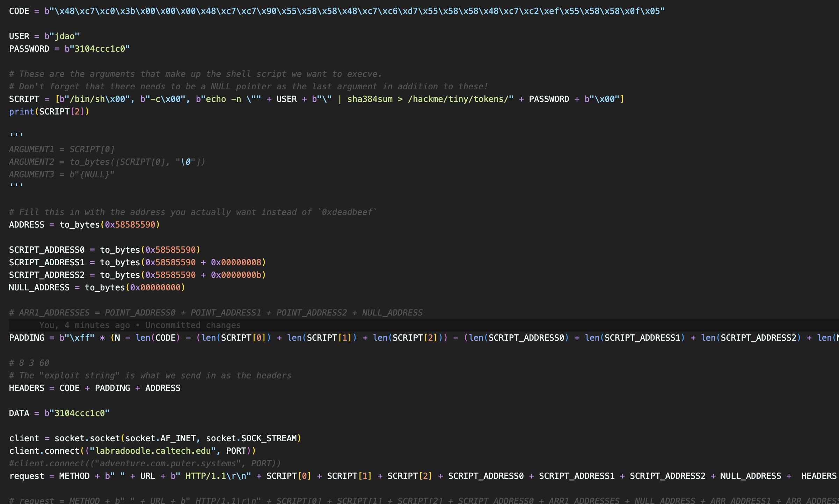This screenshot has width=839, height=504.
Task: Click the print keyword before SCRIPT[2]
Action: point(21,112)
